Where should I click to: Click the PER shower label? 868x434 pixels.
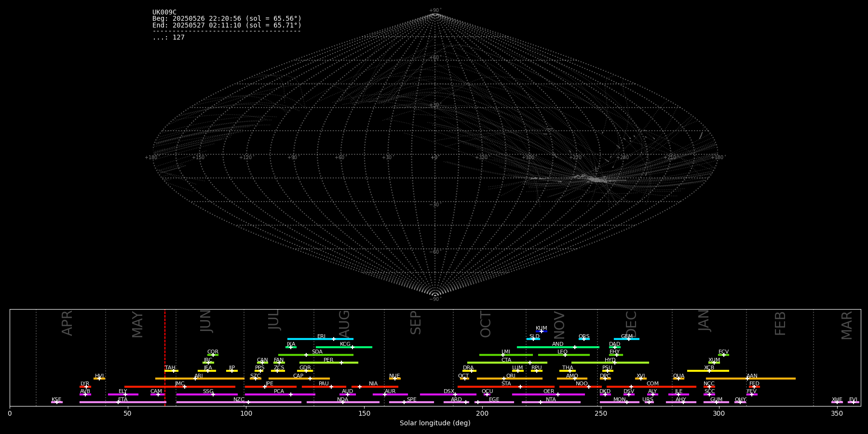[328, 360]
